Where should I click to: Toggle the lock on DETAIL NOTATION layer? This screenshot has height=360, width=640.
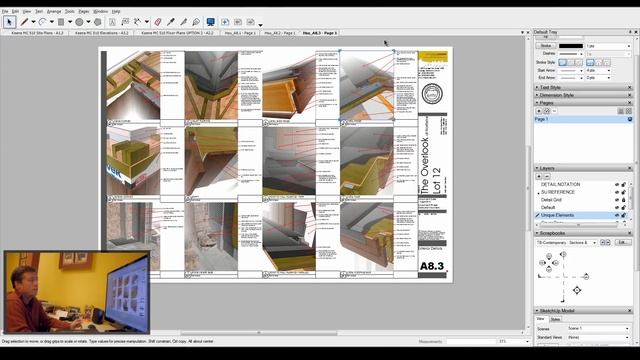pos(624,184)
